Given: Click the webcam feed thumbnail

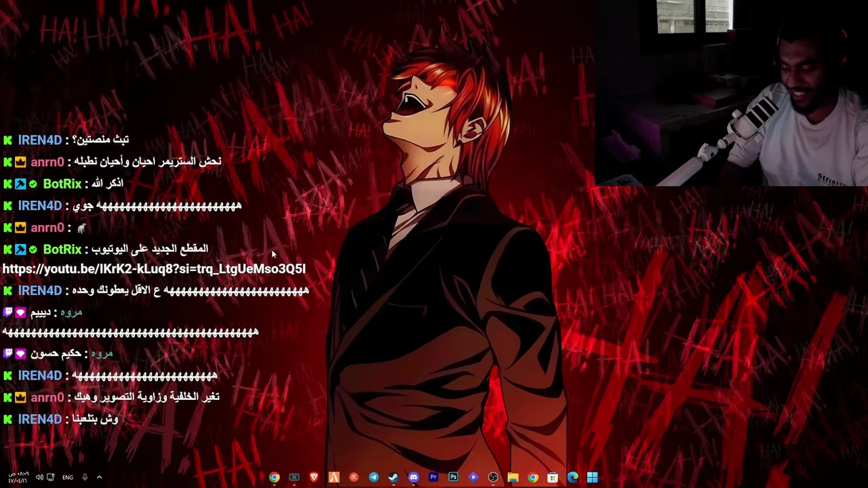Looking at the screenshot, I should (x=732, y=93).
